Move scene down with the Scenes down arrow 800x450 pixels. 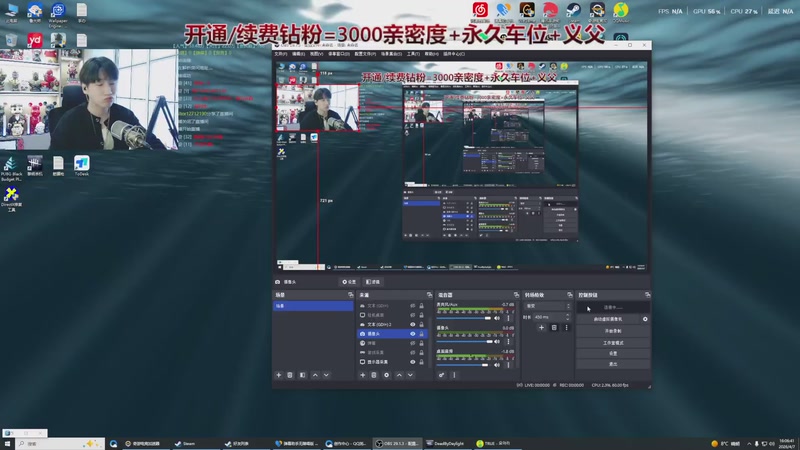click(327, 375)
